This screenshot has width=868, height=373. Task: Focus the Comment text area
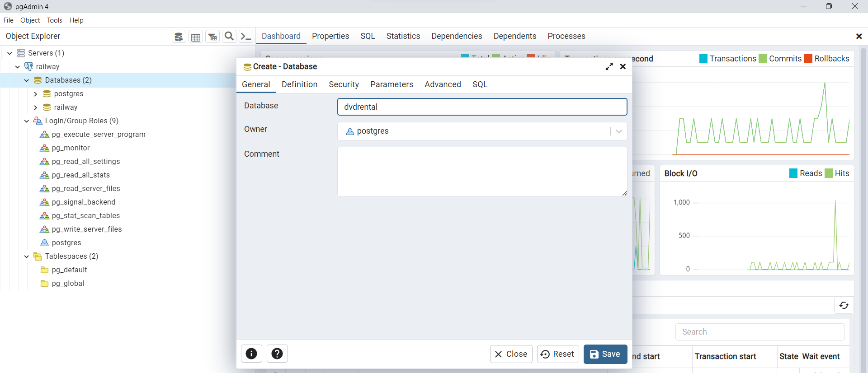[482, 172]
